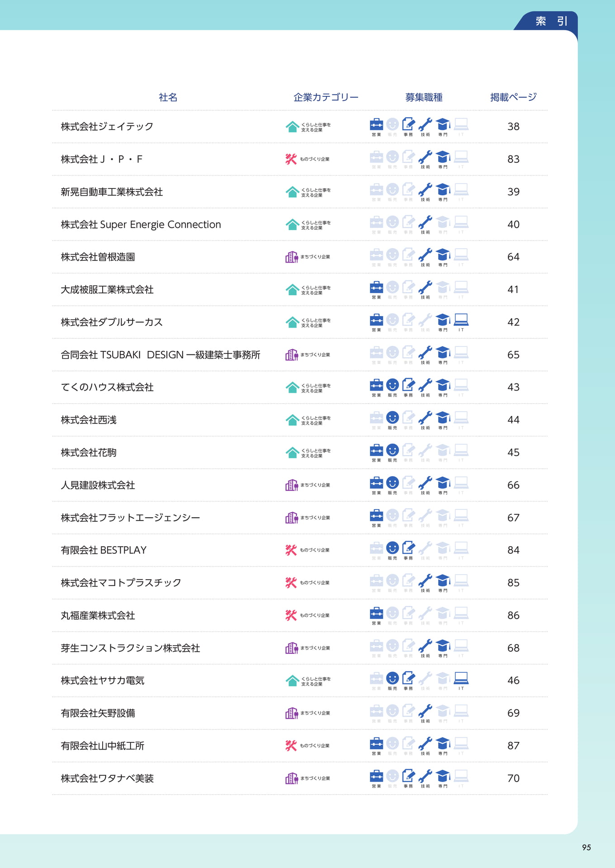Screen dimensions: 615x868
Task: Open the 索引 tab at top right
Action: click(551, 21)
